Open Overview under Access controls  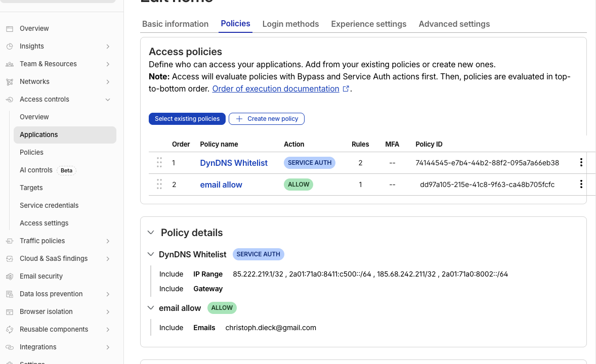tap(34, 117)
